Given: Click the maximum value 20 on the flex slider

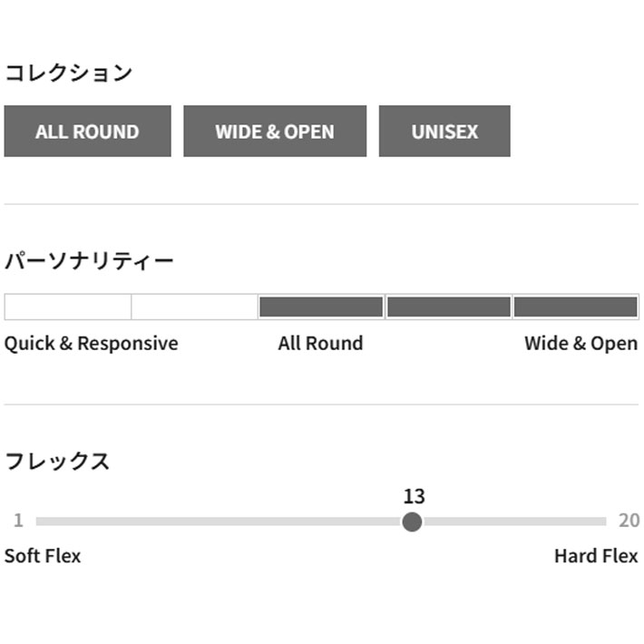Looking at the screenshot, I should pyautogui.click(x=629, y=521).
